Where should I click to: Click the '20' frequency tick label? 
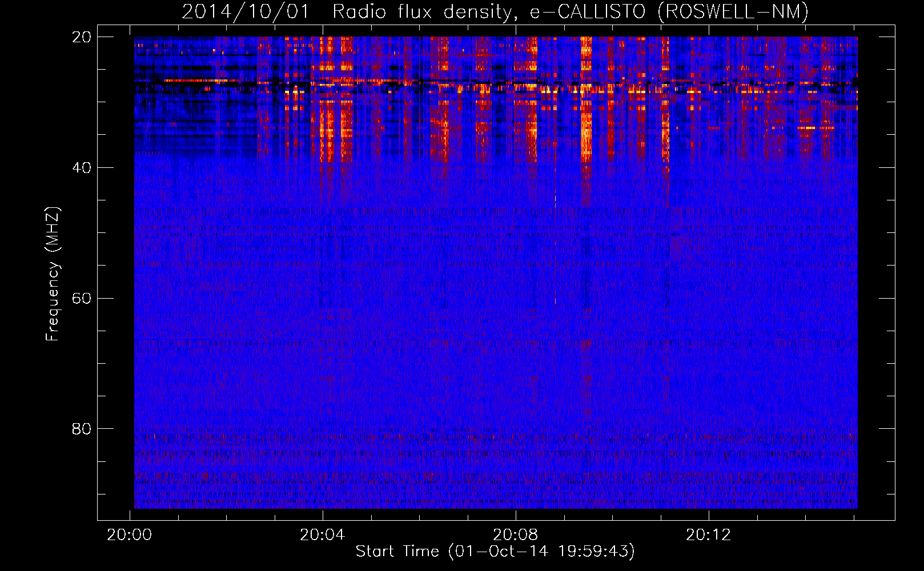[81, 37]
